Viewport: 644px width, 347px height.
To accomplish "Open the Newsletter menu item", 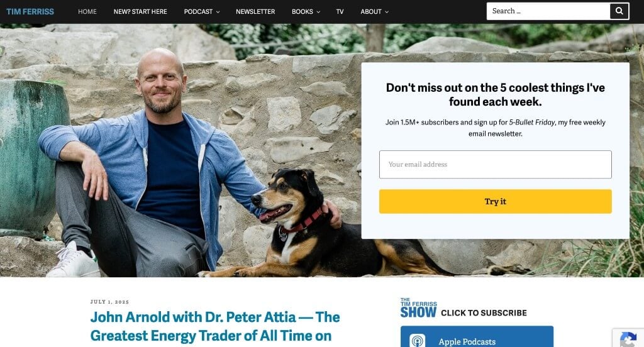I will [x=255, y=11].
